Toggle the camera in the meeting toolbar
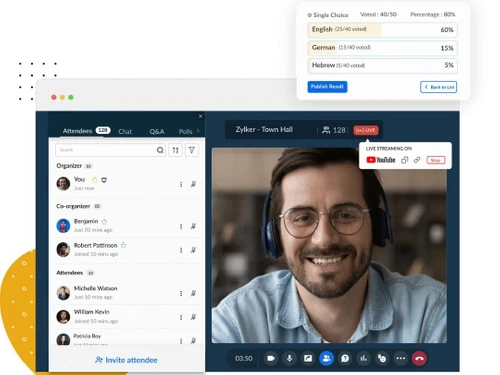This screenshot has width=500, height=375. [271, 358]
